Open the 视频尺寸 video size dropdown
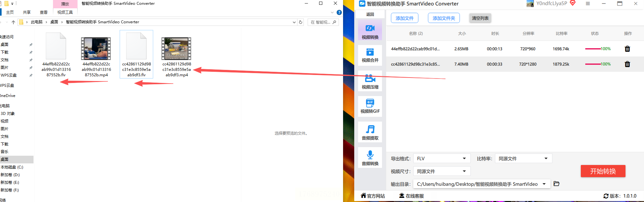This screenshot has width=644, height=202. point(442,171)
